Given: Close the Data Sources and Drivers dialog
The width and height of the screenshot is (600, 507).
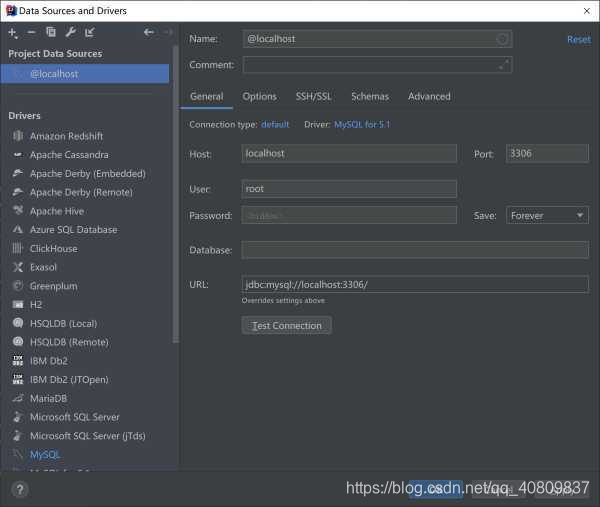Looking at the screenshot, I should (x=587, y=11).
